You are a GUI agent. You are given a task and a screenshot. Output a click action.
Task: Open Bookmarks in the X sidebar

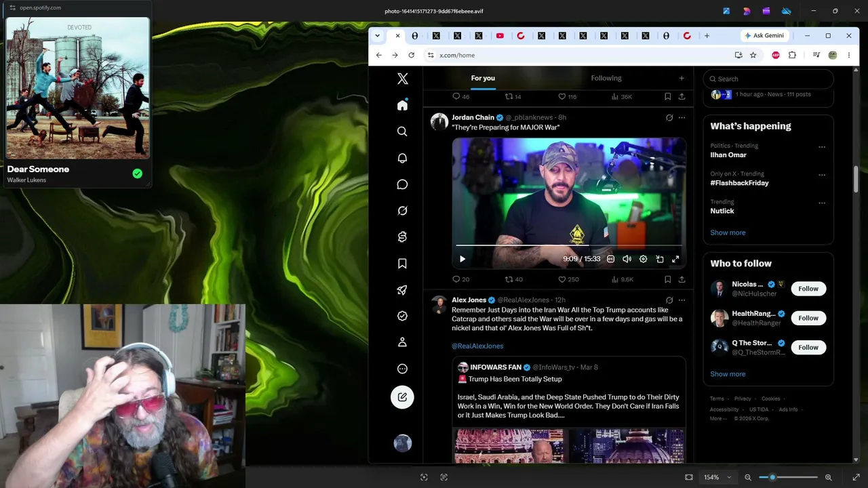pos(403,264)
